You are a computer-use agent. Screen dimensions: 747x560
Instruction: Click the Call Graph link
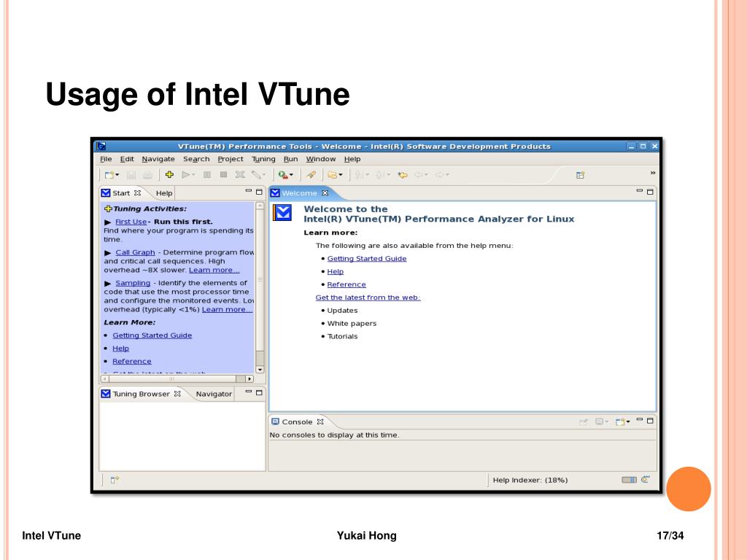point(135,252)
